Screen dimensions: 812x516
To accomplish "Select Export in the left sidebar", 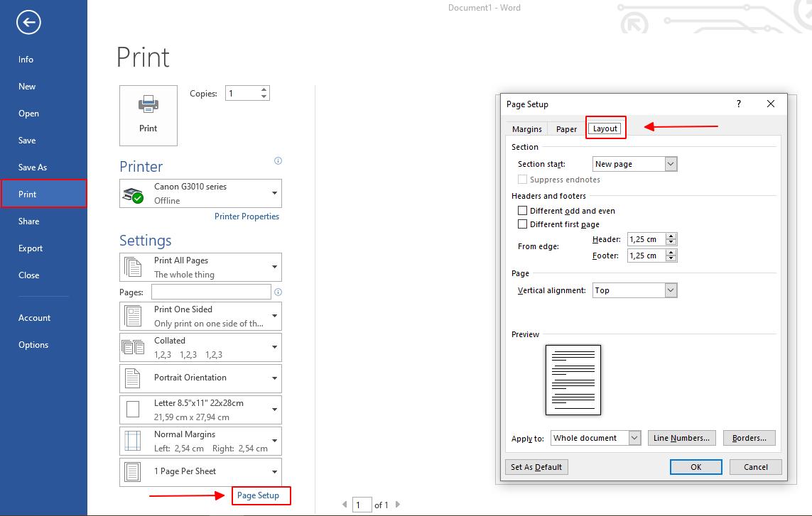I will 31,248.
